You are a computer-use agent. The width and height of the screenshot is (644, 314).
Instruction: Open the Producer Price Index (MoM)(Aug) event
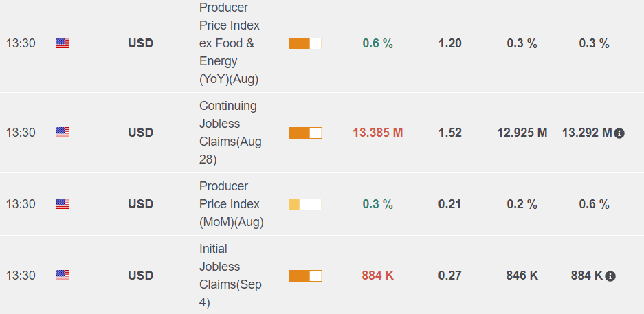231,204
